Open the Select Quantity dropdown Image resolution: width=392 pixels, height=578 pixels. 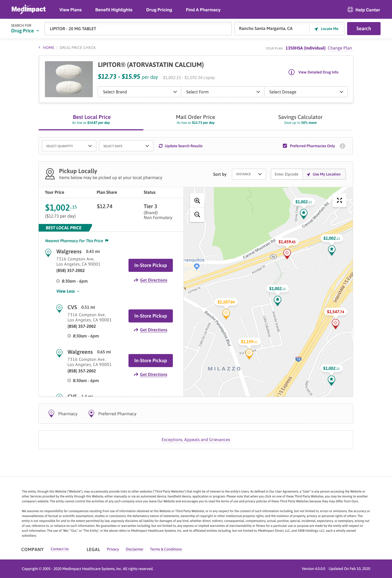(69, 146)
